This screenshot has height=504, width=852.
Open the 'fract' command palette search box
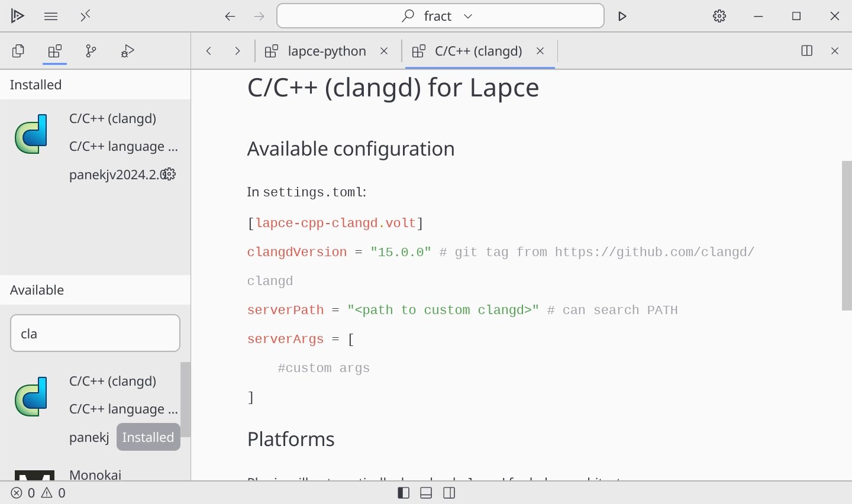(440, 16)
